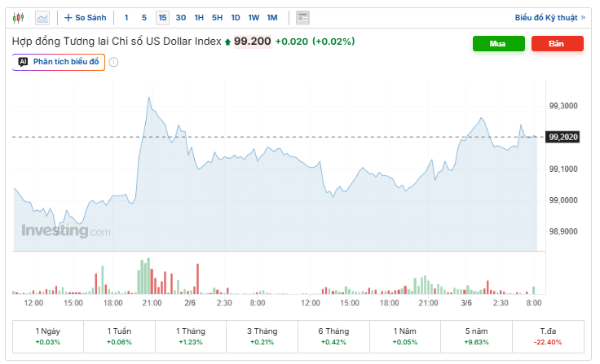
Task: Select the 1W interval
Action: [254, 18]
